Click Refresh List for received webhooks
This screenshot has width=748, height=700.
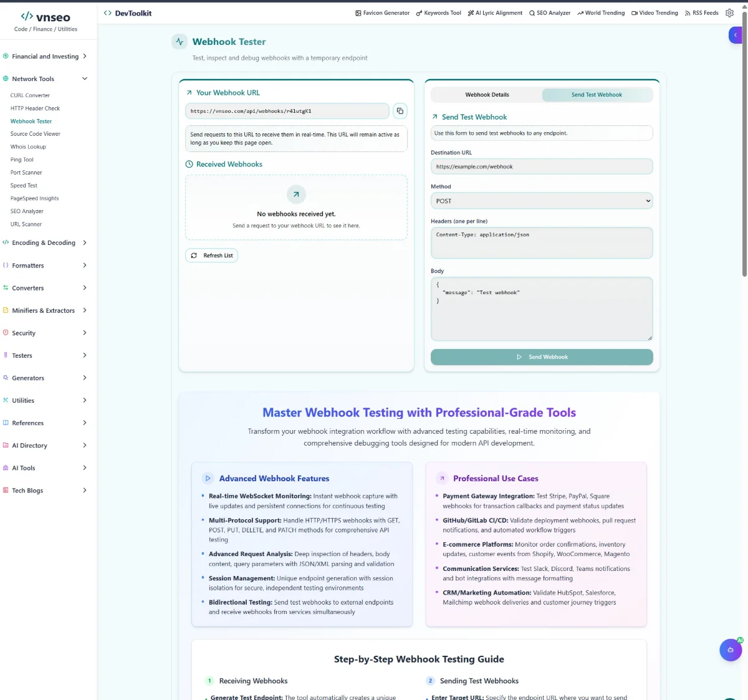(211, 255)
